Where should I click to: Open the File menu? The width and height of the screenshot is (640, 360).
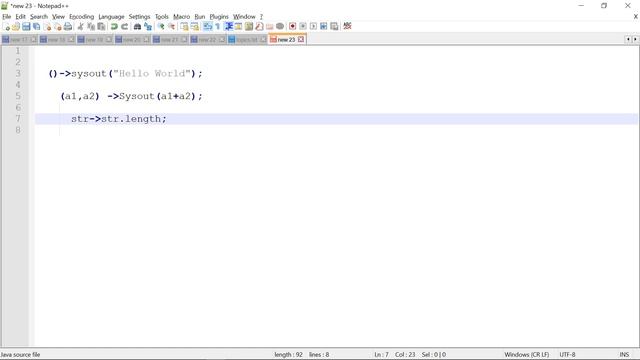(7, 17)
